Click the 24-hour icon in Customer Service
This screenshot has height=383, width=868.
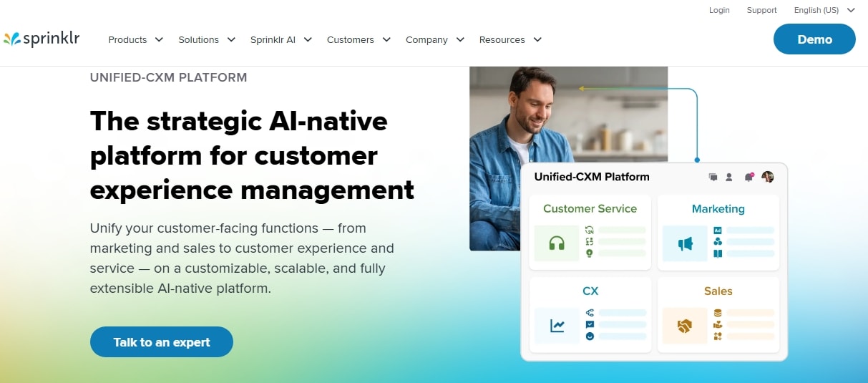tap(590, 230)
